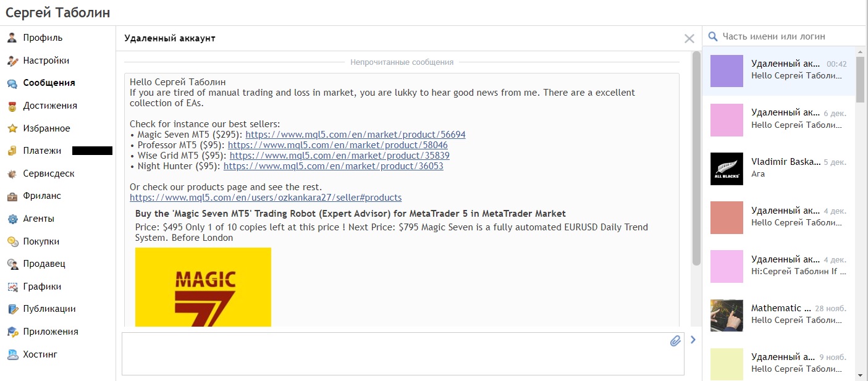Click the Magic Seven MT5 preview title
The image size is (868, 381).
350,214
